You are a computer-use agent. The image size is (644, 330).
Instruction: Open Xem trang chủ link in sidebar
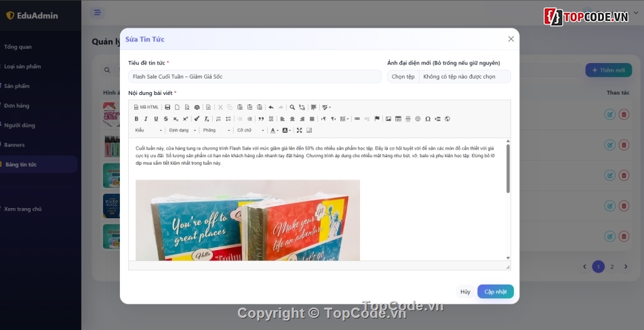pos(22,209)
